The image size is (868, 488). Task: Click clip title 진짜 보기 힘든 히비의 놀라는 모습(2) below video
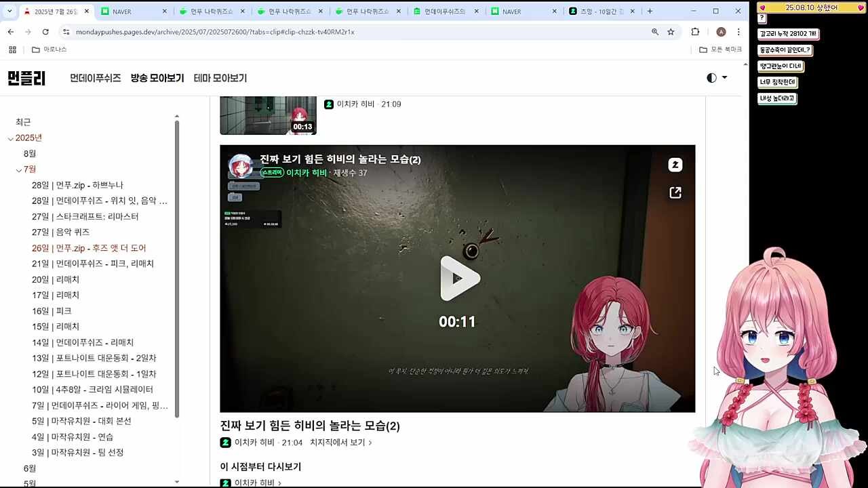click(x=310, y=426)
